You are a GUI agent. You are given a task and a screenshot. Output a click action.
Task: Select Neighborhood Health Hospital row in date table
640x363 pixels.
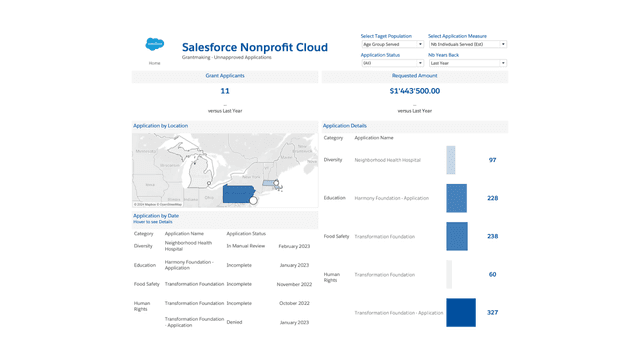point(224,246)
